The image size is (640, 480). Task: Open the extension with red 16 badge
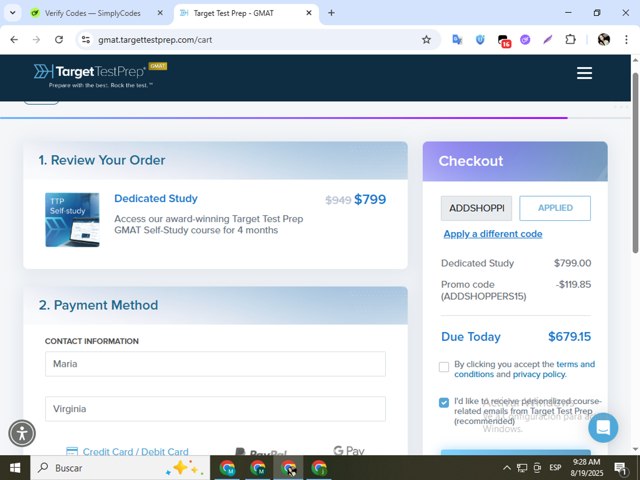(504, 40)
